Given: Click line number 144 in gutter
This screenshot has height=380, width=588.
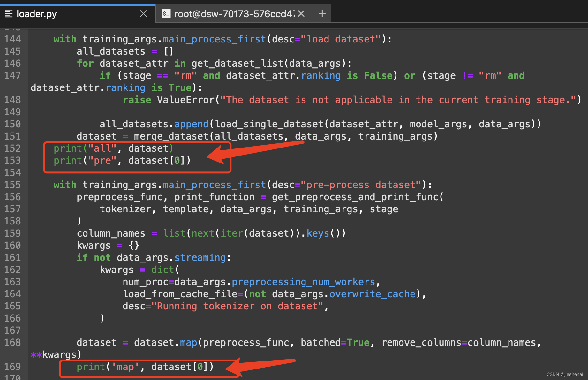Looking at the screenshot, I should tap(12, 39).
